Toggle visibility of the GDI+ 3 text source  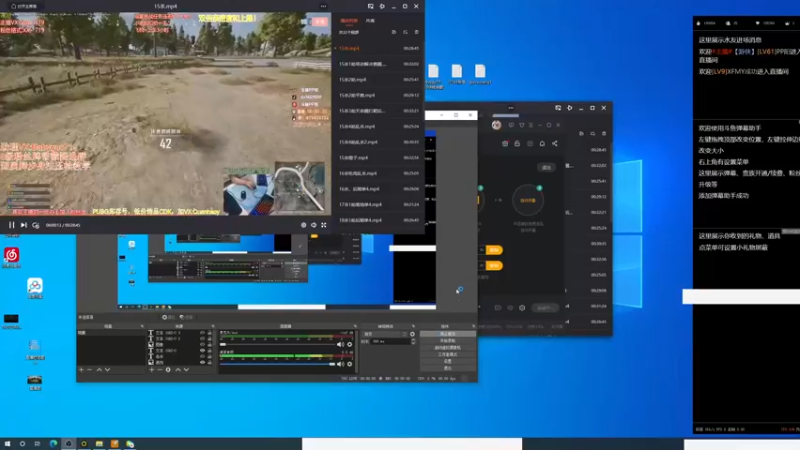coord(202,333)
